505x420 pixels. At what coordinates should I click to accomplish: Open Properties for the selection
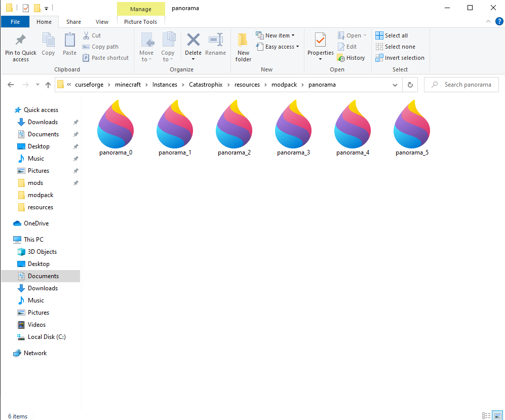[x=320, y=45]
